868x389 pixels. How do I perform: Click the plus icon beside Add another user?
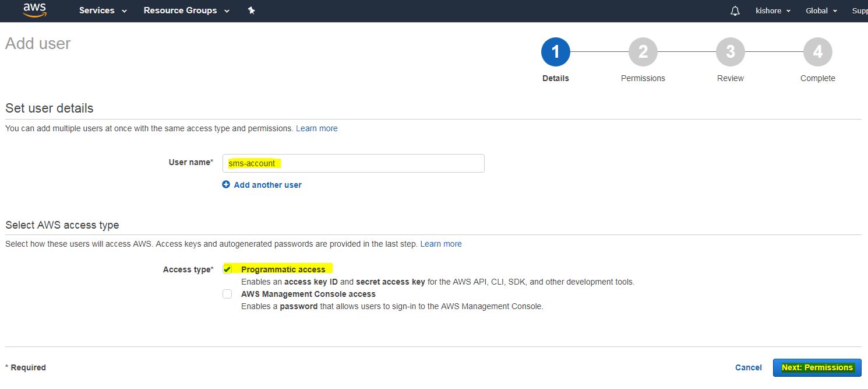pyautogui.click(x=226, y=185)
